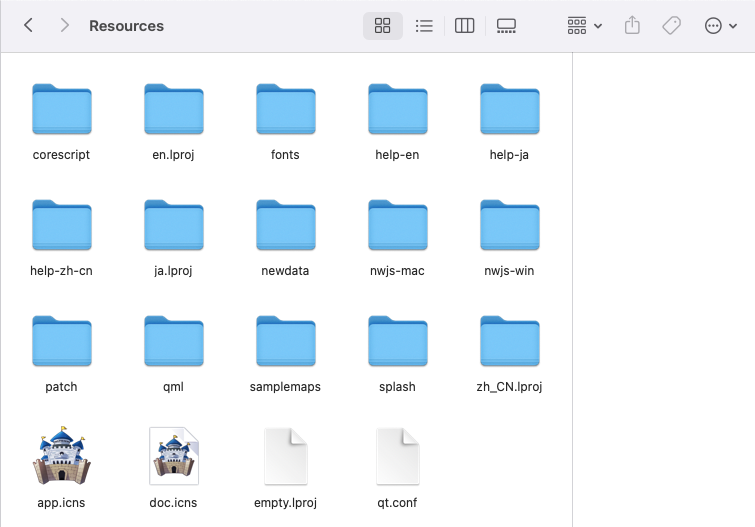
Task: Select the newdata folder icon
Action: pos(286,225)
